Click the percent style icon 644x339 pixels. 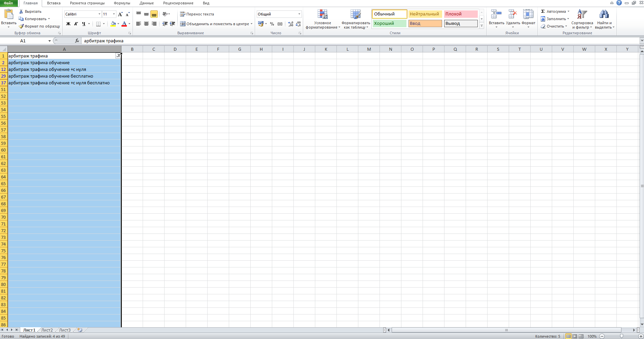272,24
